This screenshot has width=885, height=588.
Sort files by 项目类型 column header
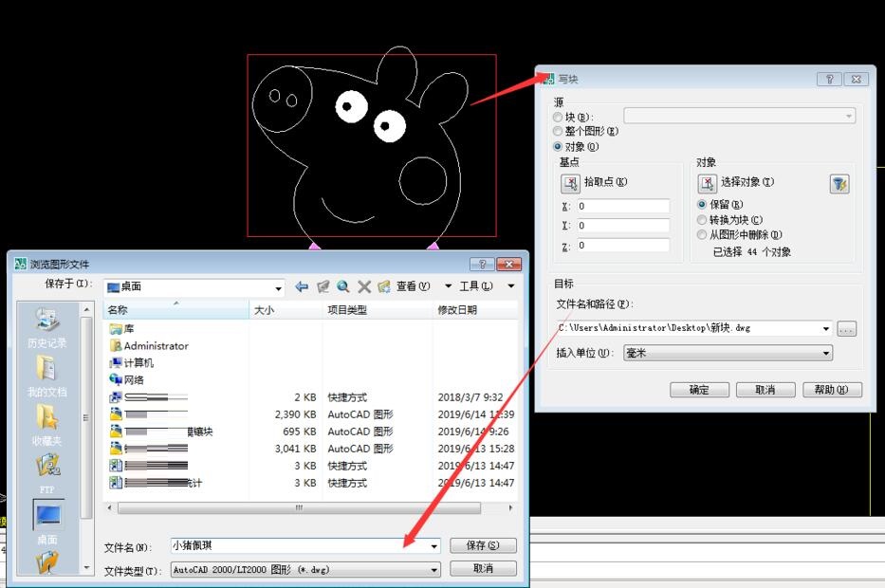(377, 310)
